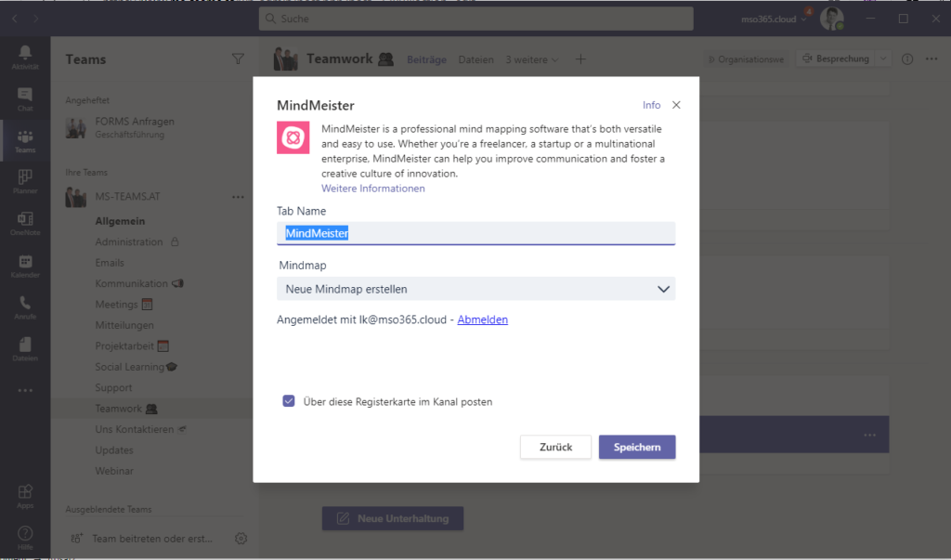951x560 pixels.
Task: Open the Planner app icon
Action: pyautogui.click(x=25, y=182)
